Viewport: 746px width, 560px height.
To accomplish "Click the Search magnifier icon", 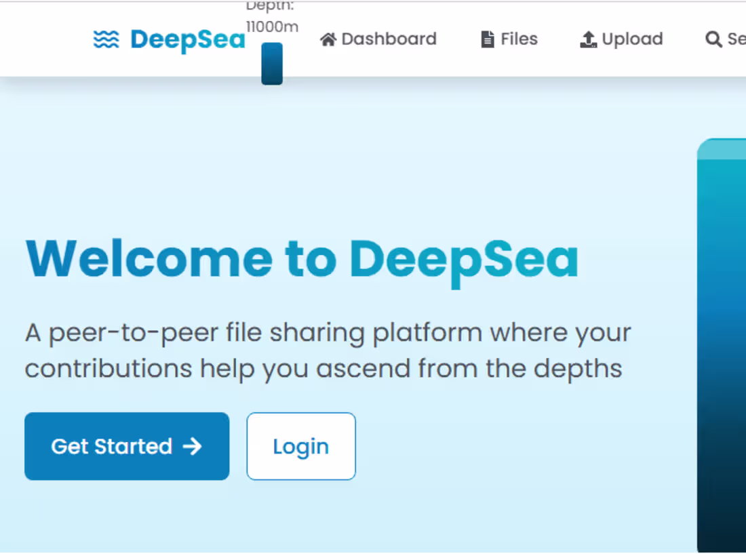I will click(x=713, y=39).
